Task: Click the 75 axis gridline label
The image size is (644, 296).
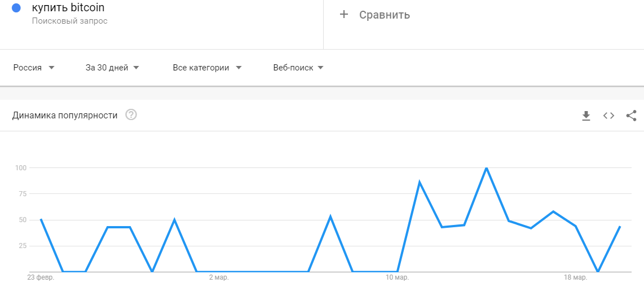Action: tap(22, 194)
